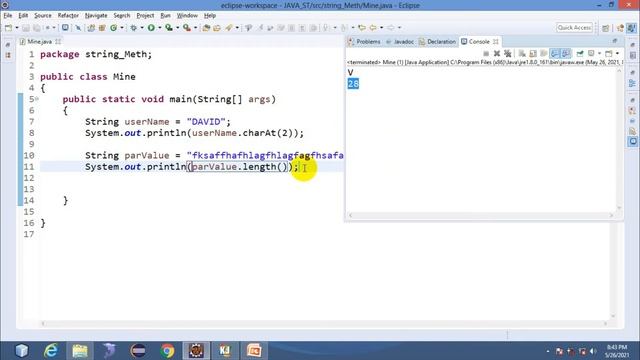Click the Last Edit Location arrow icon
This screenshot has height=360, width=640.
point(362,28)
